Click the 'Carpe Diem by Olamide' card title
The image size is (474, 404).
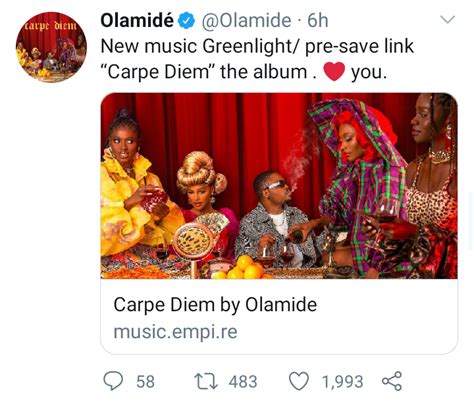[215, 305]
